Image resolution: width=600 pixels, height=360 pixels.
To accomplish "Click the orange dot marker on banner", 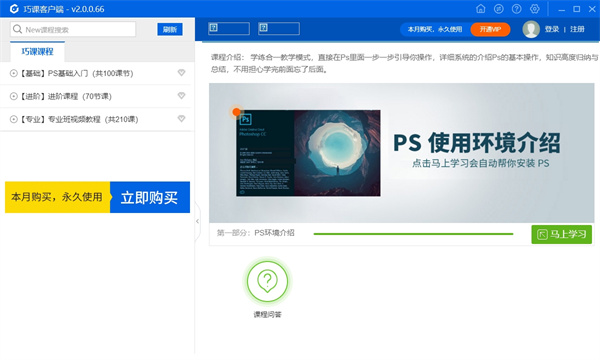I will pyautogui.click(x=236, y=112).
